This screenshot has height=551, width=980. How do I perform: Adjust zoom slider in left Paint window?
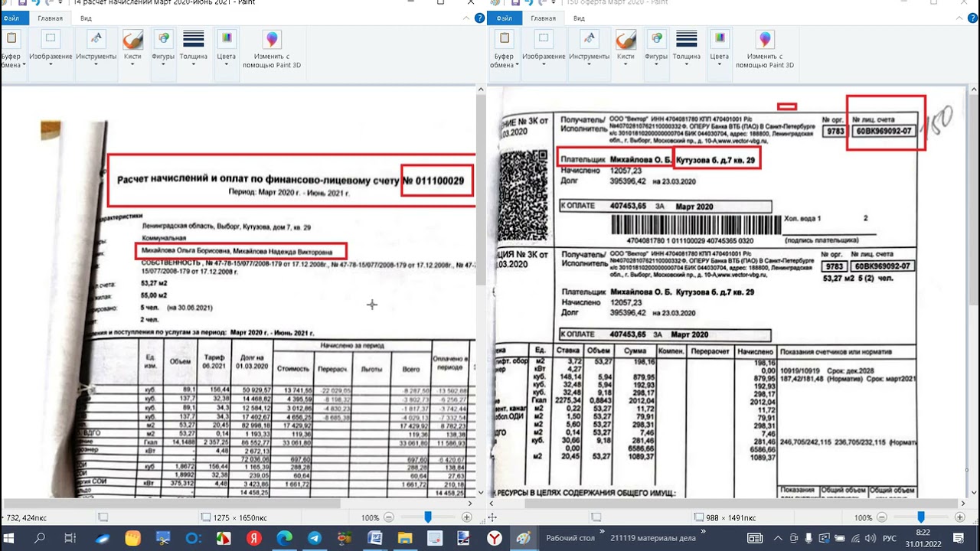428,518
